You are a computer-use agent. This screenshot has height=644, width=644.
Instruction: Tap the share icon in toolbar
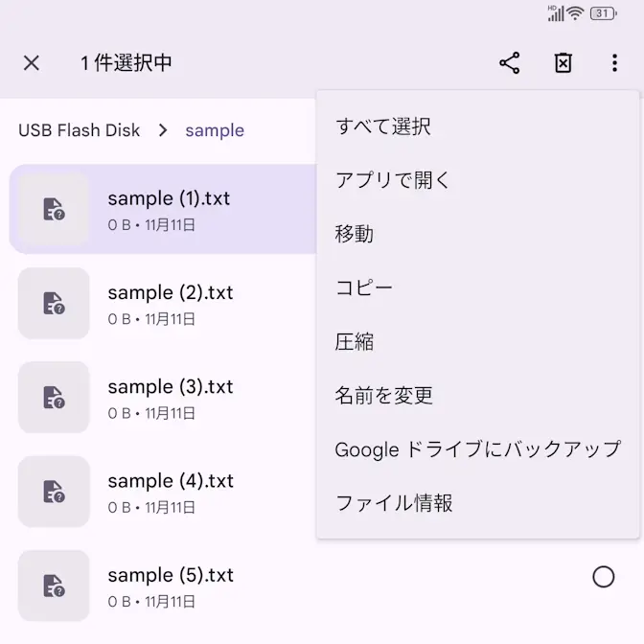[x=510, y=63]
